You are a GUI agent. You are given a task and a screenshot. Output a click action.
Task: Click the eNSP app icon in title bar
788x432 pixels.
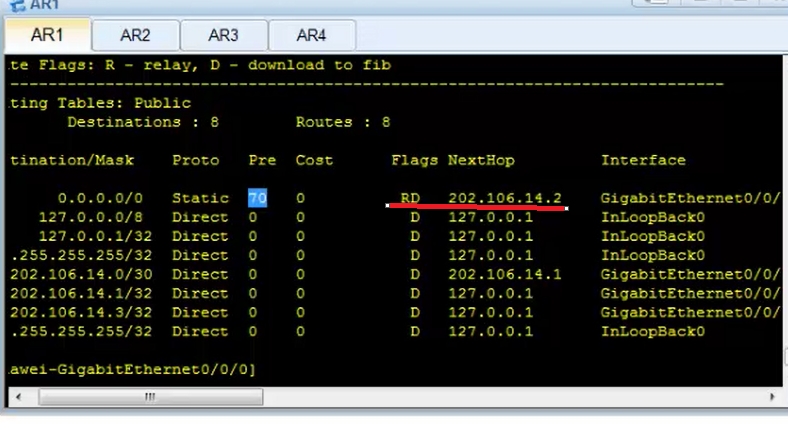click(18, 6)
